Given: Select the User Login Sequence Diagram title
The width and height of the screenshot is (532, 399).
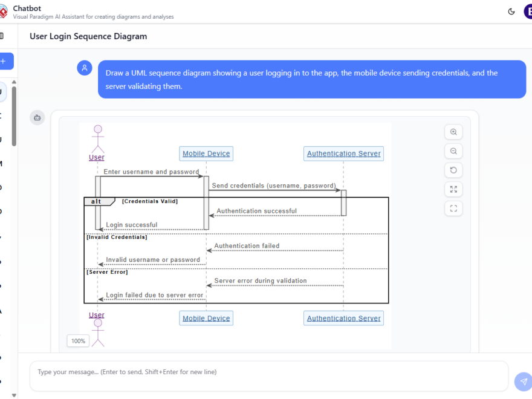Looking at the screenshot, I should (88, 36).
